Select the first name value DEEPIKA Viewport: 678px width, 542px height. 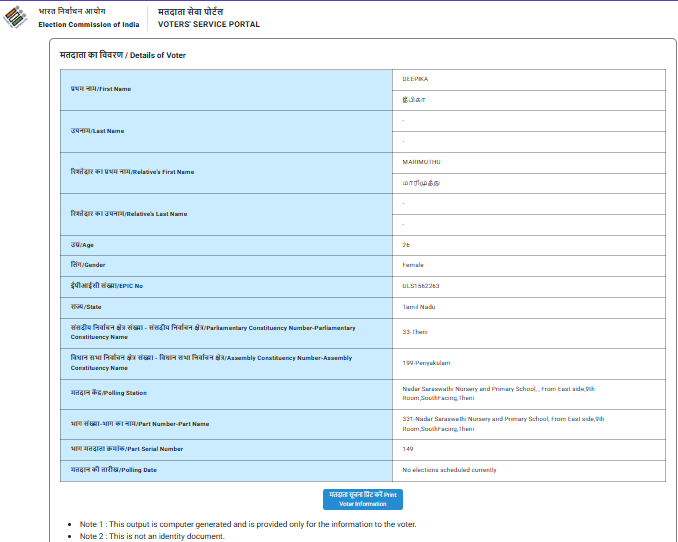click(x=415, y=78)
